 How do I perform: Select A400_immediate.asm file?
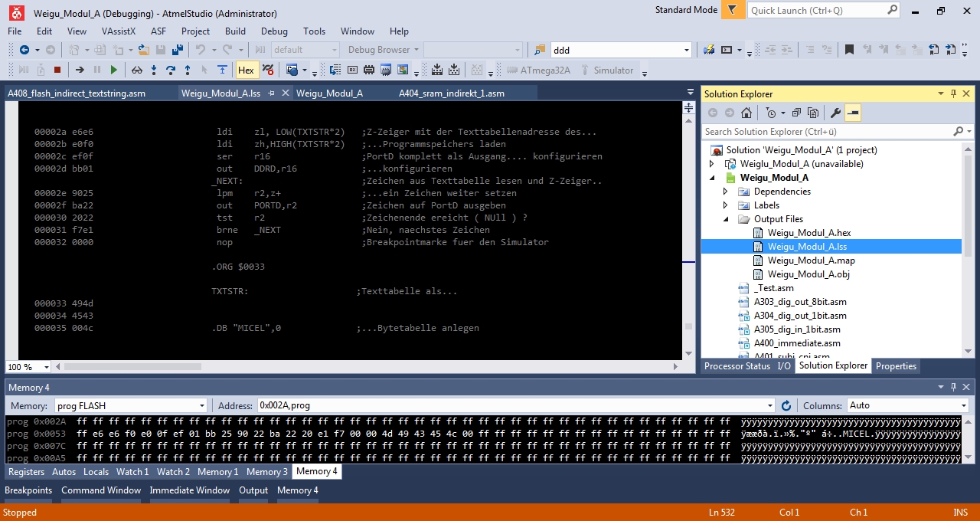click(797, 343)
